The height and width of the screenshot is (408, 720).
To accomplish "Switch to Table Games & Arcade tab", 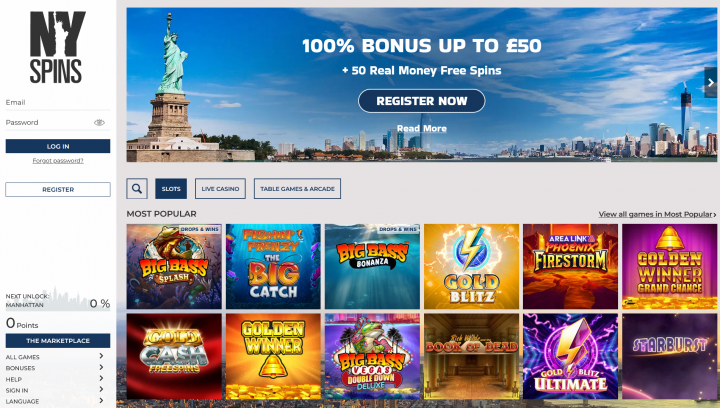I will (297, 189).
